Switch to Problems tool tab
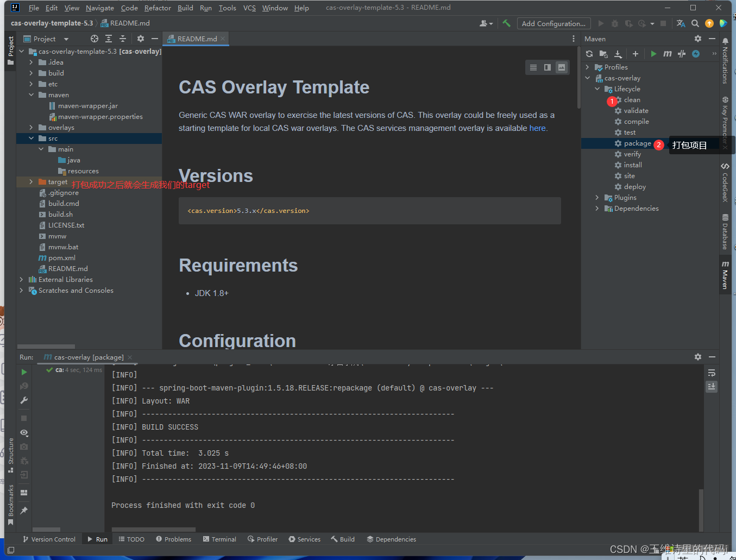Viewport: 736px width, 560px height. (173, 539)
